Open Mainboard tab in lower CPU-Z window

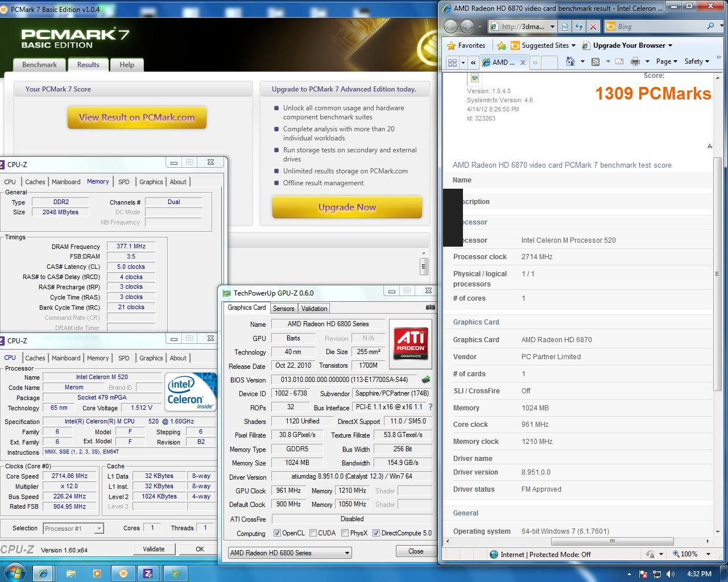[x=66, y=358]
